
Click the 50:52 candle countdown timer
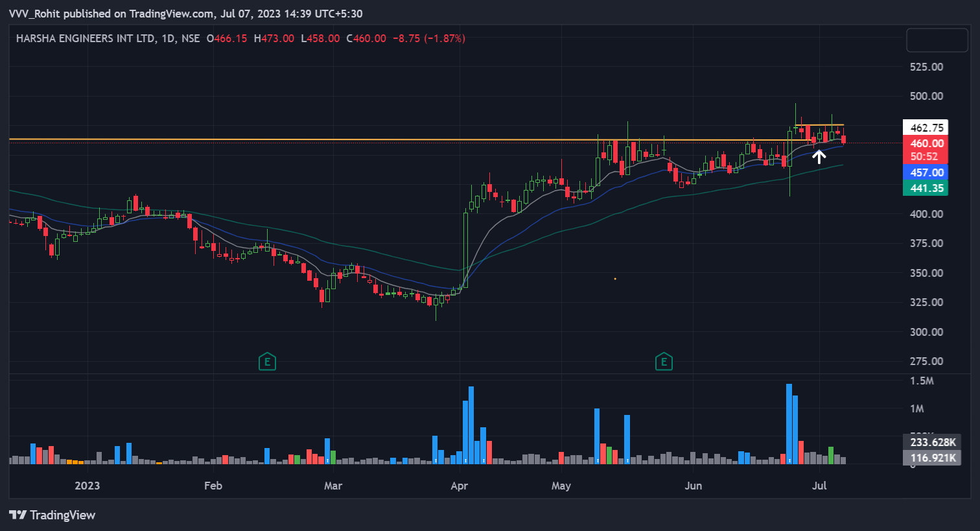[x=926, y=156]
